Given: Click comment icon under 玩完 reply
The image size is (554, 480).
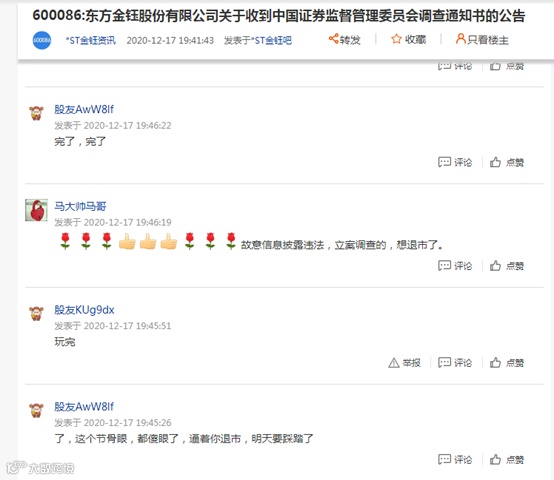Looking at the screenshot, I should tap(444, 362).
